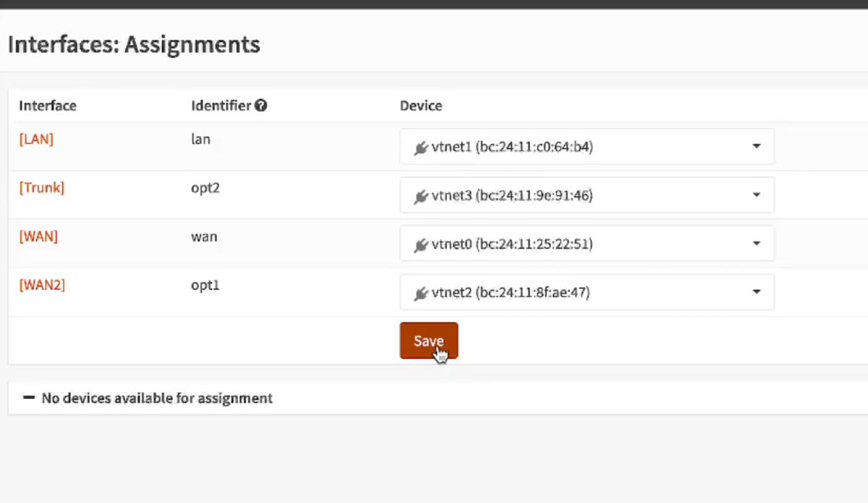Expand the Trunk device dropdown arrow

(x=756, y=195)
